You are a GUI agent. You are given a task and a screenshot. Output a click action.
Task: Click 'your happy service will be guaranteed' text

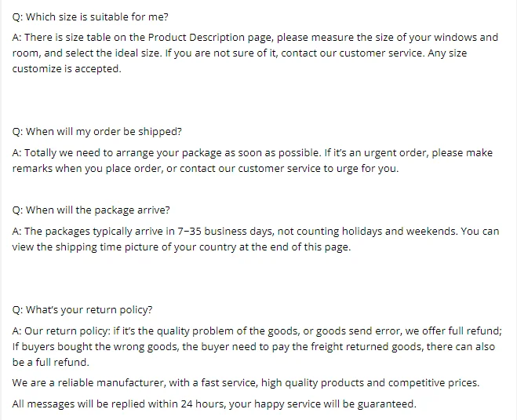coord(322,404)
